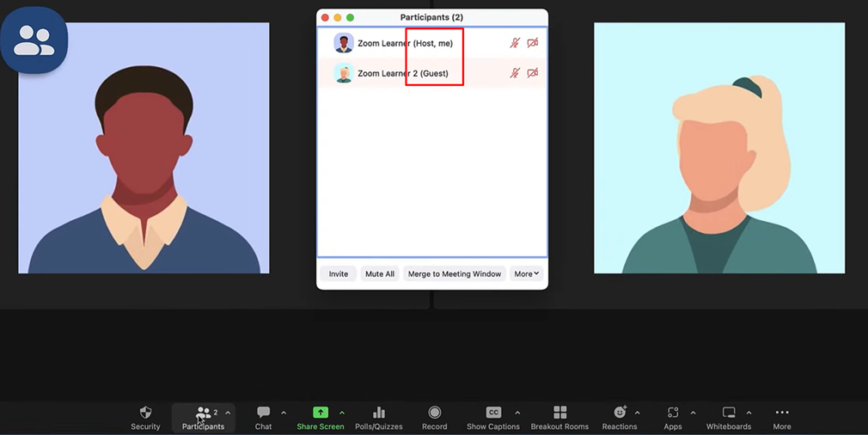Click the Invite button
The width and height of the screenshot is (868, 435).
pyautogui.click(x=339, y=274)
